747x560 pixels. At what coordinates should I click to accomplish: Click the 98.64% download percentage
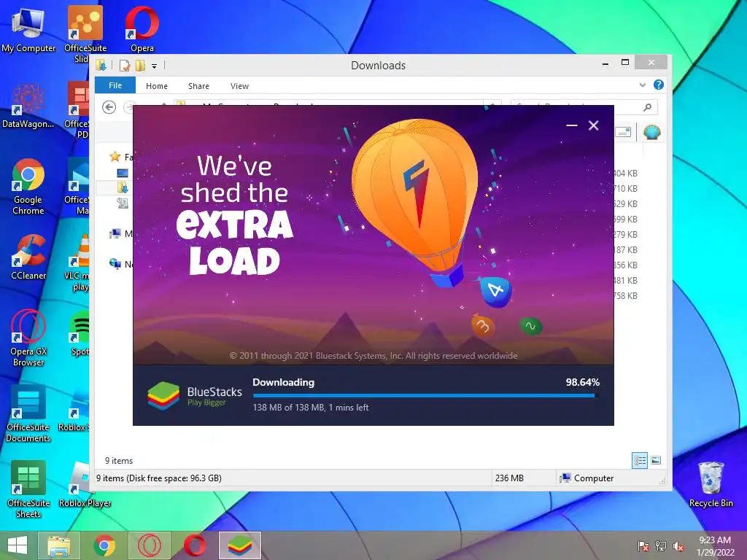pos(582,382)
